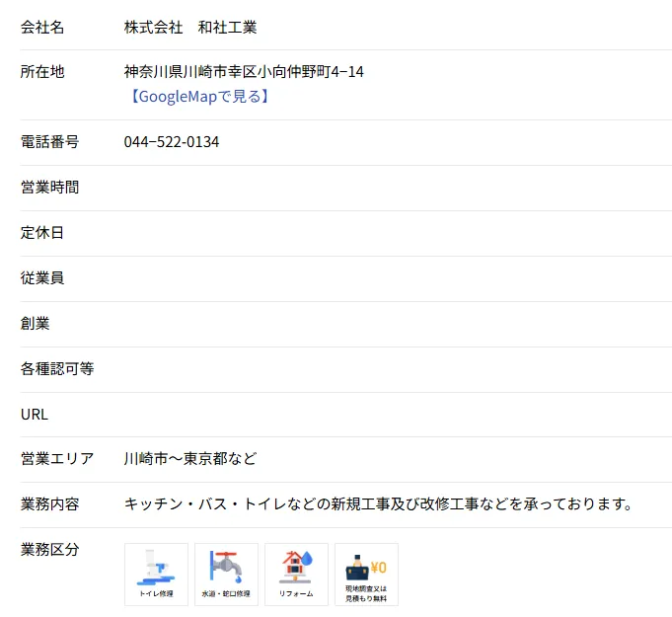Select the 水道・蛇口修理 faucet icon
Viewport: 672px width, 617px height.
226,574
